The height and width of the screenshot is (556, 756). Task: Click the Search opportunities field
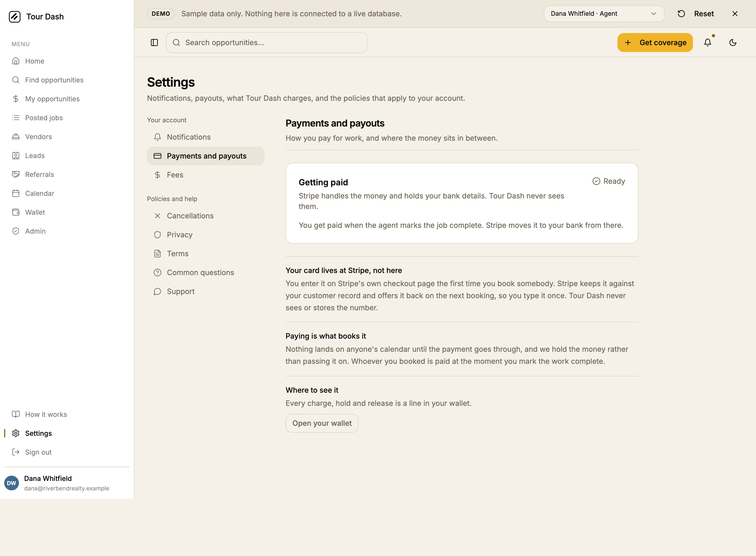[x=266, y=43]
